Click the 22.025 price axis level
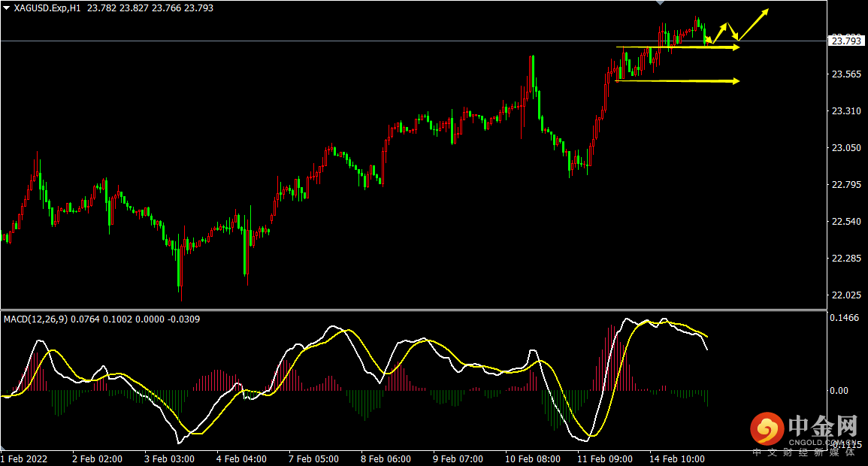Screen dimensions: 868x466 [x=846, y=295]
